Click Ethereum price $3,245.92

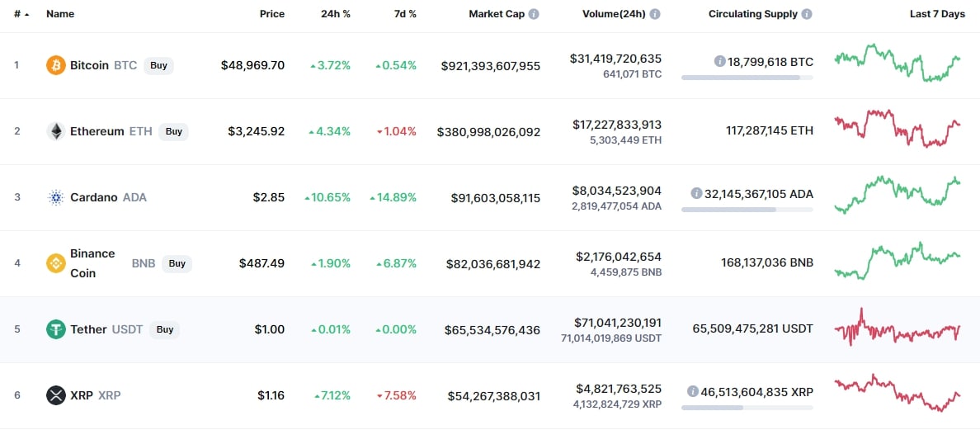[x=257, y=131]
